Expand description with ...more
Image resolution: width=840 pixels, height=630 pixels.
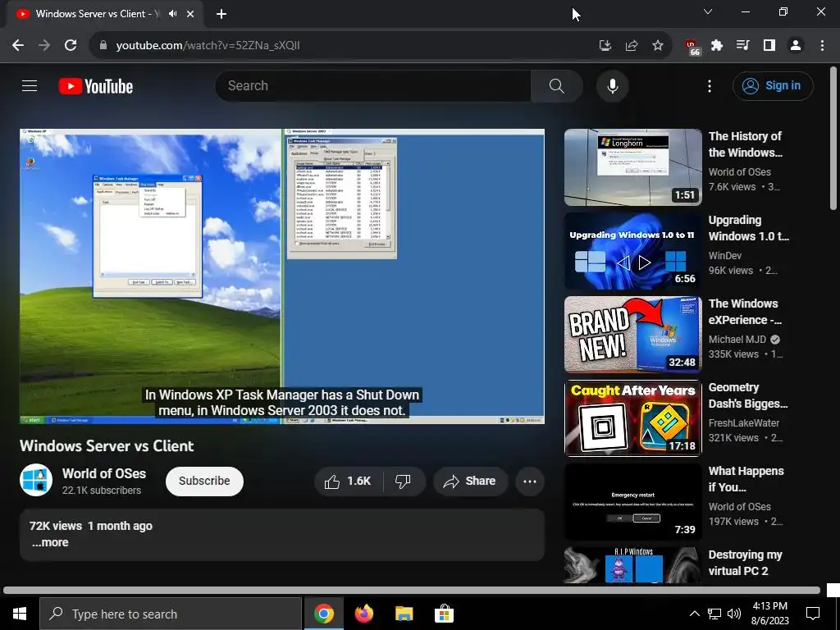point(50,542)
